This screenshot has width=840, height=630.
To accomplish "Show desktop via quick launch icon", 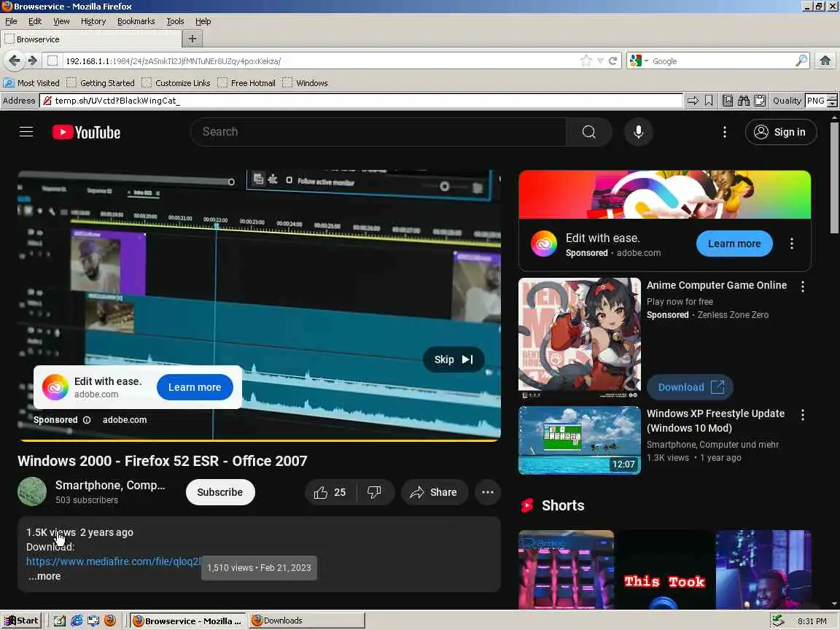I will [x=60, y=621].
